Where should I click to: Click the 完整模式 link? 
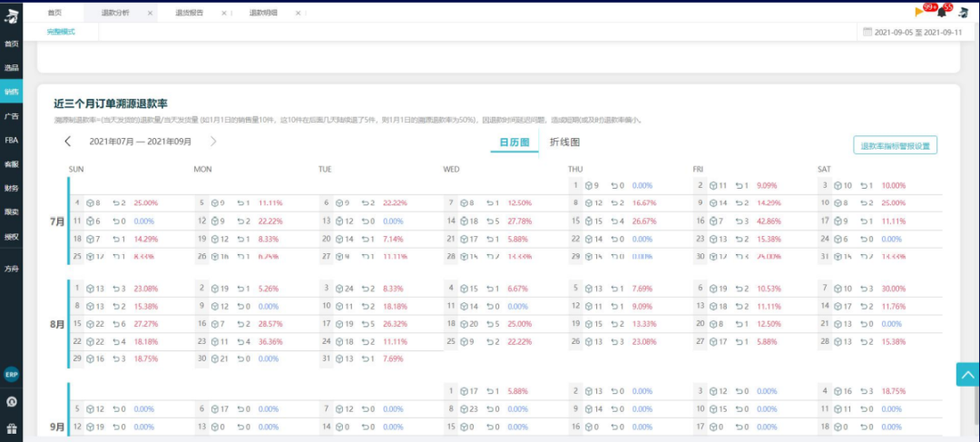pos(61,31)
